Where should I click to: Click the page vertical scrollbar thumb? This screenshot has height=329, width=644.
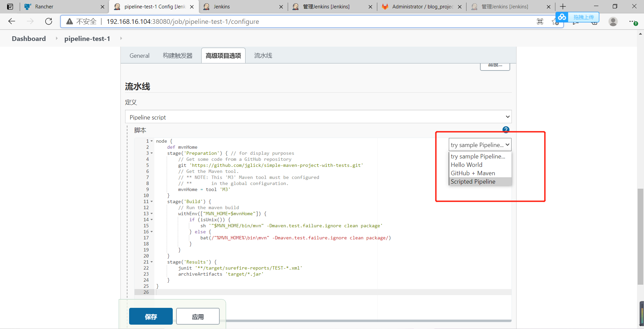[640, 237]
